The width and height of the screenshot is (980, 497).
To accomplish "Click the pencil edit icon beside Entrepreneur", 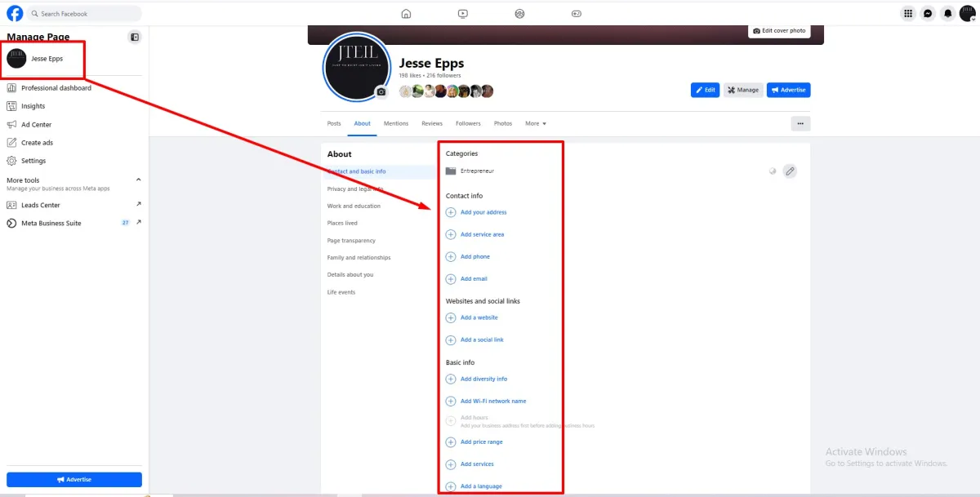I will click(789, 171).
